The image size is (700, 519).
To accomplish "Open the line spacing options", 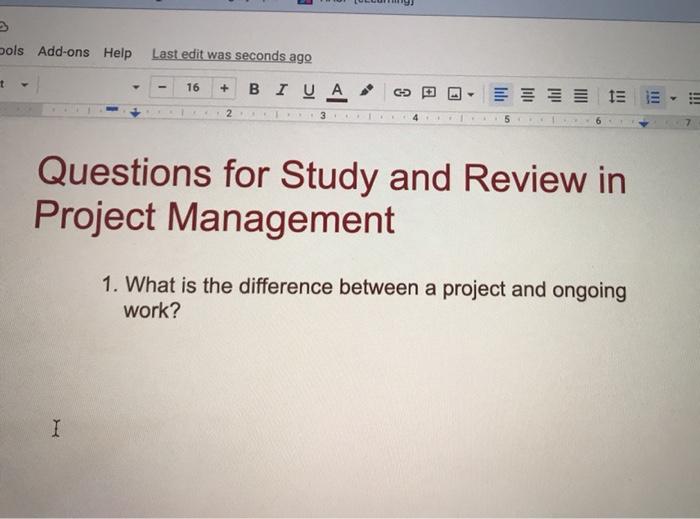I will coord(616,98).
